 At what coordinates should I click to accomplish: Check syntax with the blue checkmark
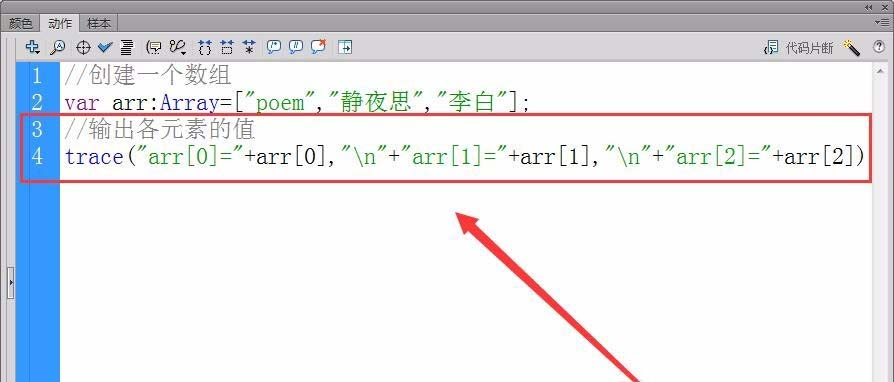pyautogui.click(x=105, y=47)
